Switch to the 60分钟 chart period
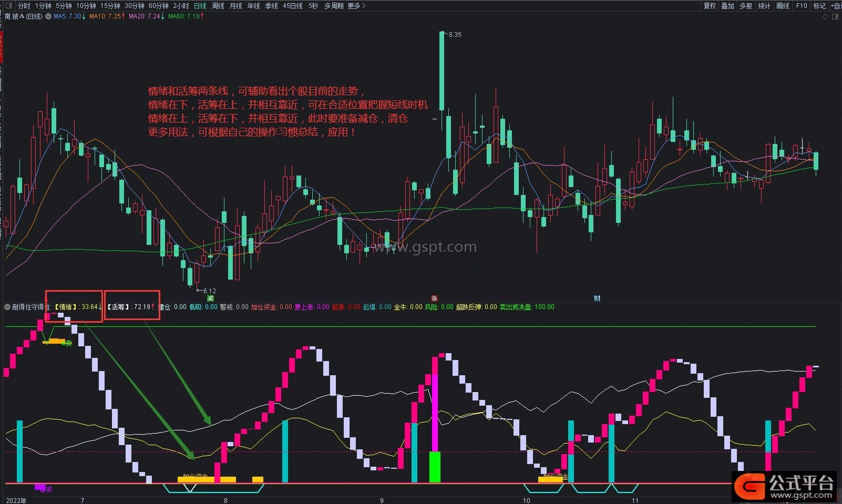This screenshot has height=504, width=842. click(x=159, y=6)
